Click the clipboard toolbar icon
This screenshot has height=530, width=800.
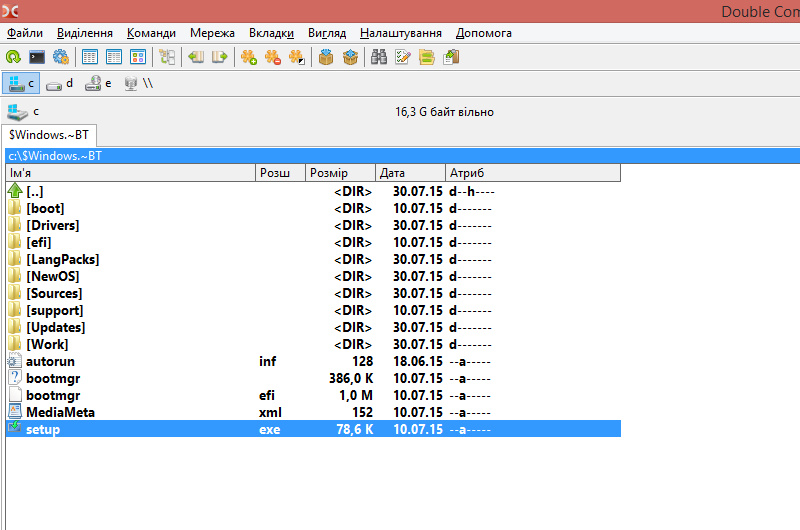(x=451, y=57)
